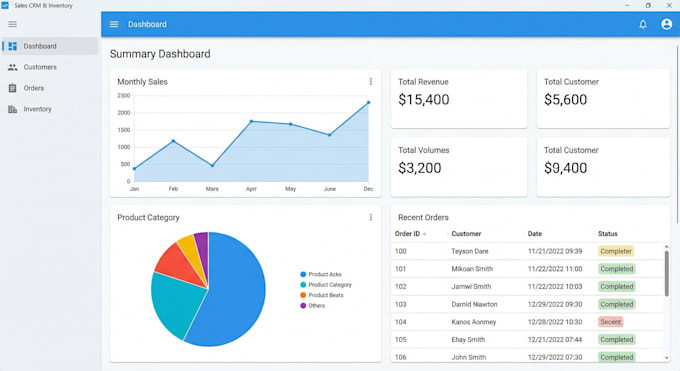Open the notifications bell
Image resolution: width=680 pixels, height=371 pixels.
click(643, 24)
